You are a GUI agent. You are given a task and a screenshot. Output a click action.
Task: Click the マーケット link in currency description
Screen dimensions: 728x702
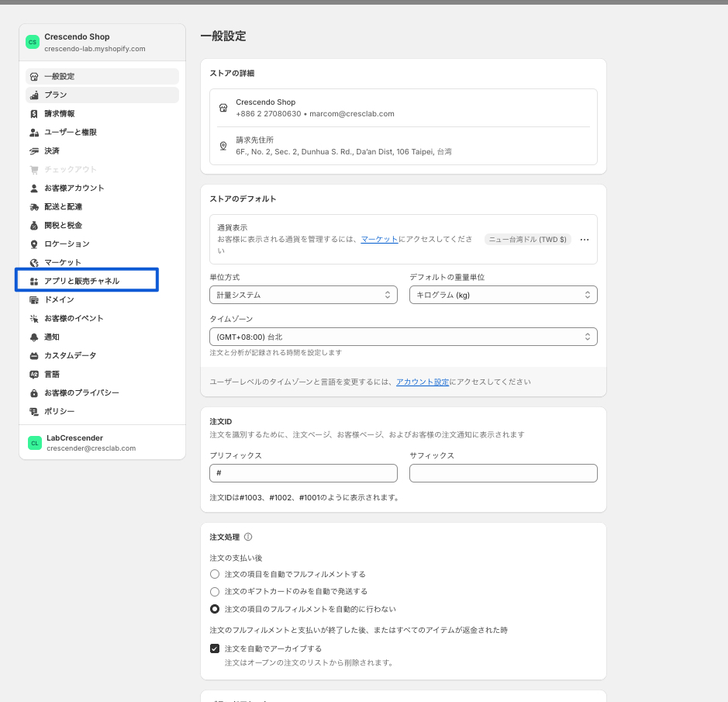379,240
